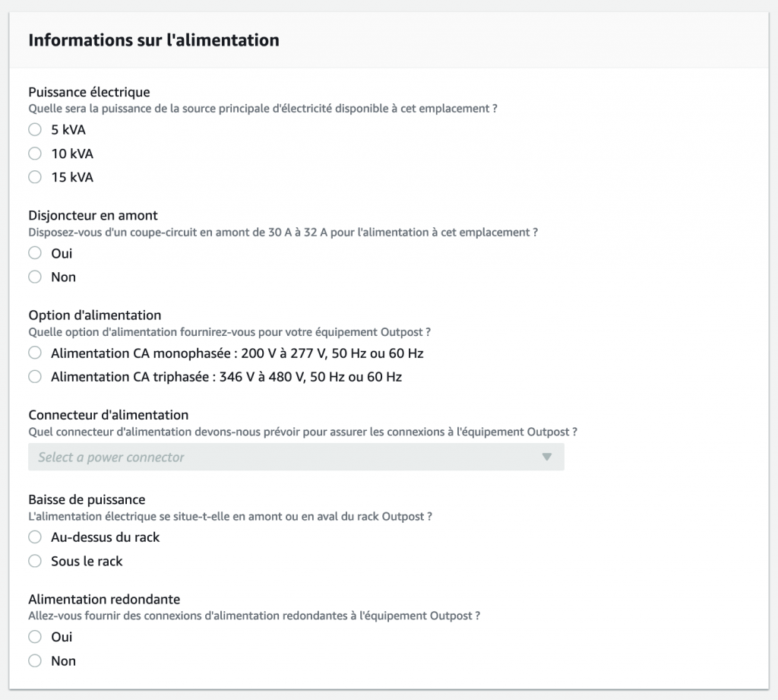The height and width of the screenshot is (700, 778).
Task: Select the 5 kVA power option
Action: point(35,129)
